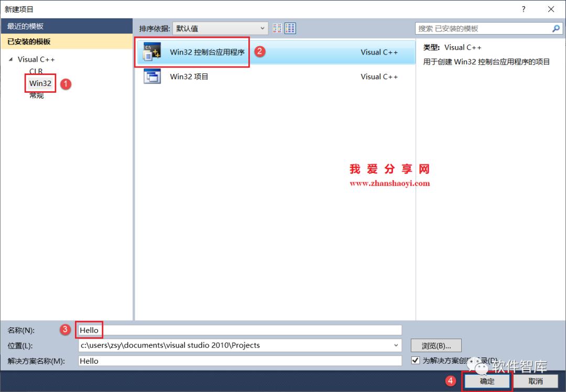Image resolution: width=566 pixels, height=392 pixels.
Task: Focus the 位置 location field
Action: (x=240, y=345)
